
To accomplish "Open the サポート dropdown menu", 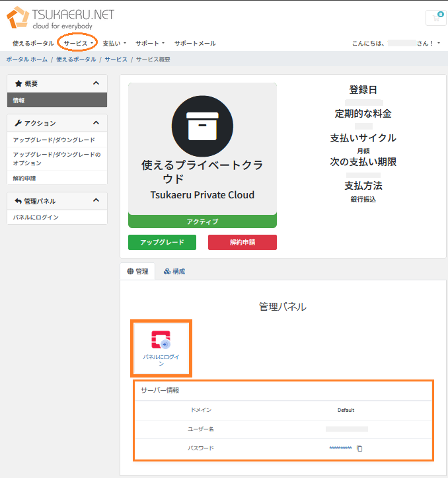I will (x=150, y=43).
